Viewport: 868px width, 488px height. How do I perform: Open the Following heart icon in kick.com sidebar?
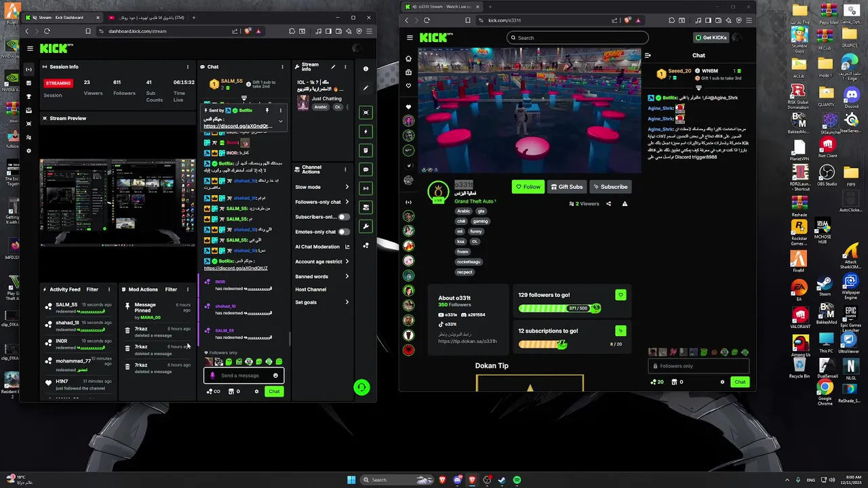point(408,85)
